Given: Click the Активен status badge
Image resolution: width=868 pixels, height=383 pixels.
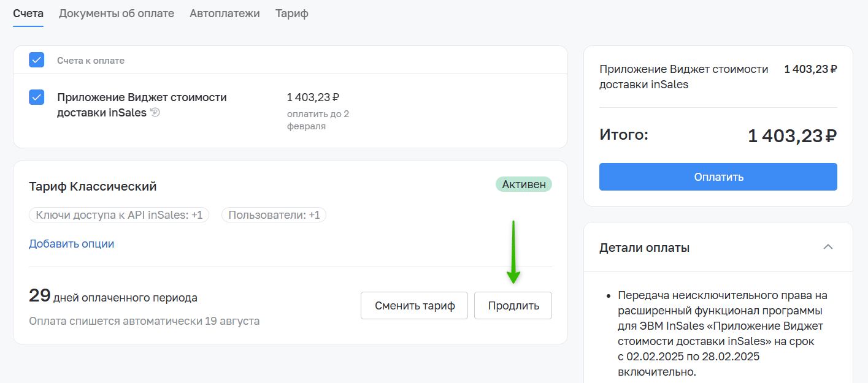Looking at the screenshot, I should [524, 184].
